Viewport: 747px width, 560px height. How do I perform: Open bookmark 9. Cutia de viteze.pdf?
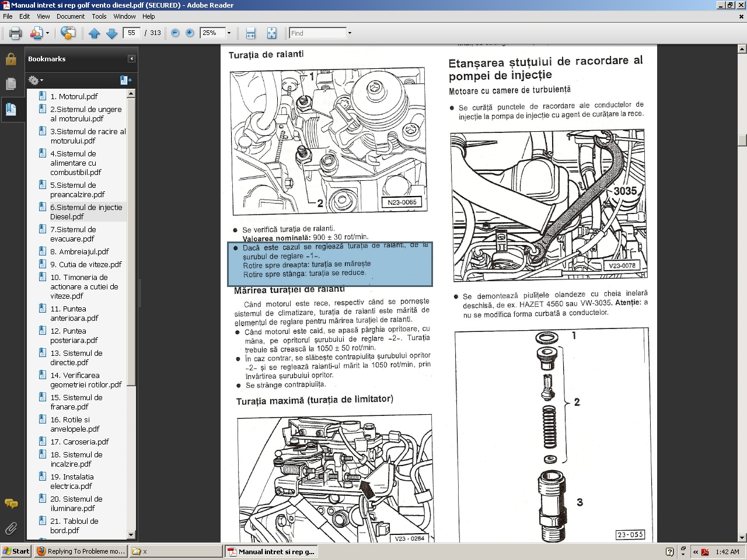pos(86,264)
